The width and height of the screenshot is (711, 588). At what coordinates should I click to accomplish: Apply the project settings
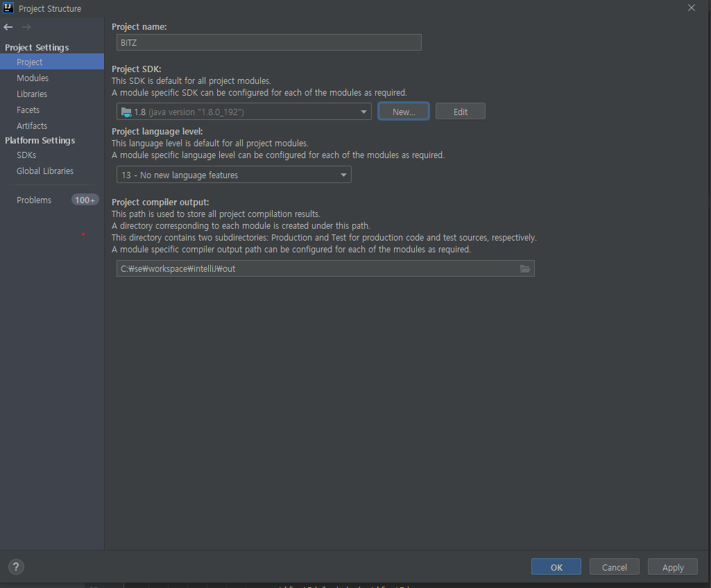click(x=673, y=567)
